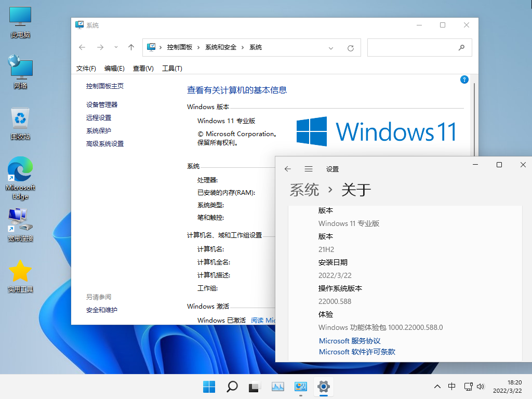Screen dimensions: 532x399
Task: Click the back arrow in System window
Action: 82,47
